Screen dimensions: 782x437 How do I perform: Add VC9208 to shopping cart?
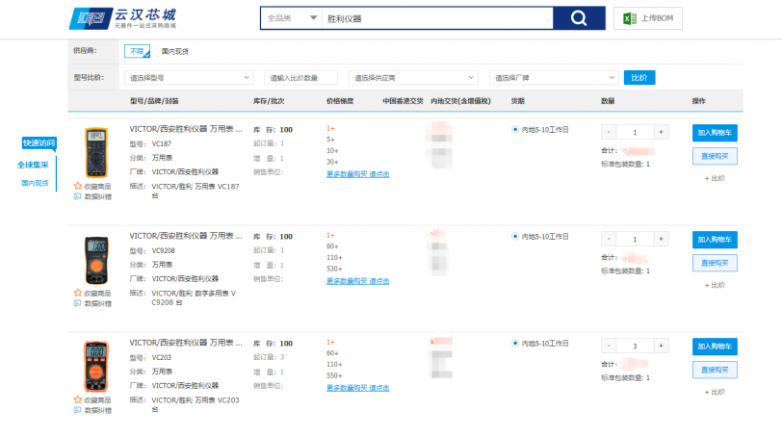pyautogui.click(x=715, y=239)
